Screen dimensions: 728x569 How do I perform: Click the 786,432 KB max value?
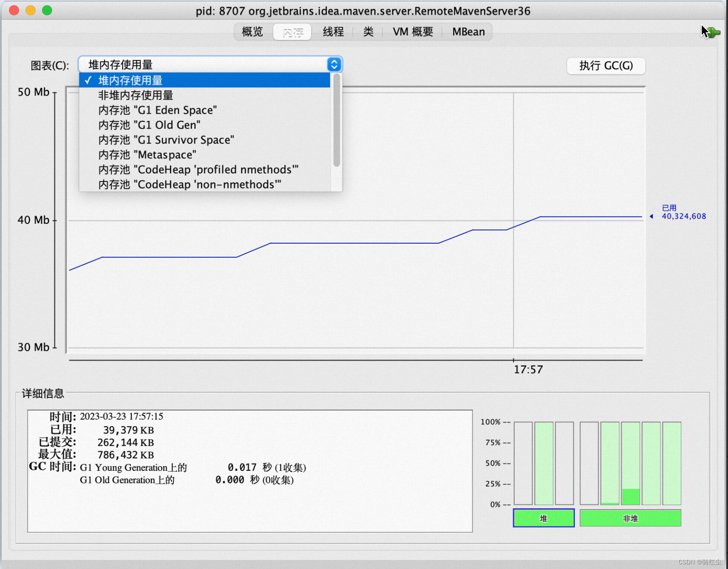pyautogui.click(x=126, y=455)
